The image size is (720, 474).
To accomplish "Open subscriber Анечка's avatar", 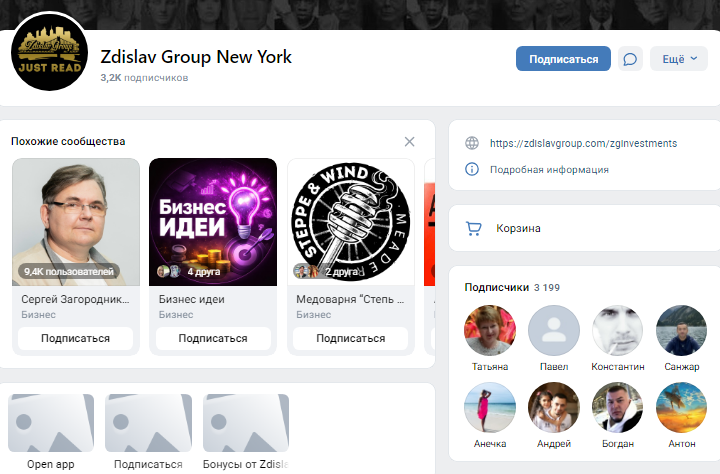I will (x=490, y=407).
